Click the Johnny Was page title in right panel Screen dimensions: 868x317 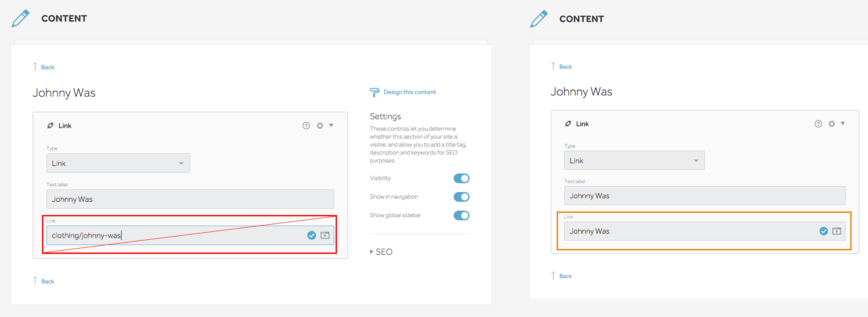point(581,92)
